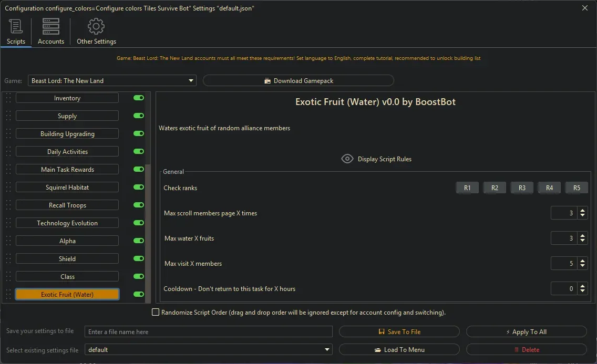Open the Accounts server icon
The width and height of the screenshot is (597, 364).
click(51, 26)
